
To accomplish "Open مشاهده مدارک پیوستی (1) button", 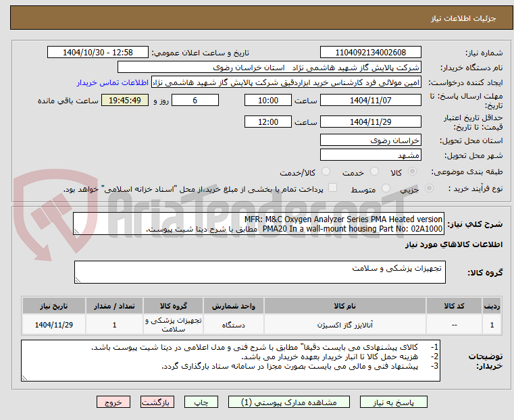I will (289, 402).
